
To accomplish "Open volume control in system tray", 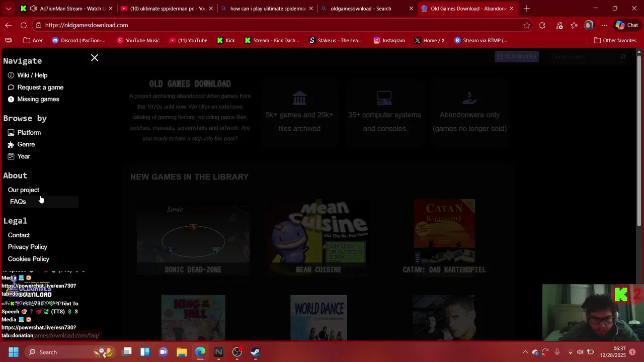I will pyautogui.click(x=580, y=352).
